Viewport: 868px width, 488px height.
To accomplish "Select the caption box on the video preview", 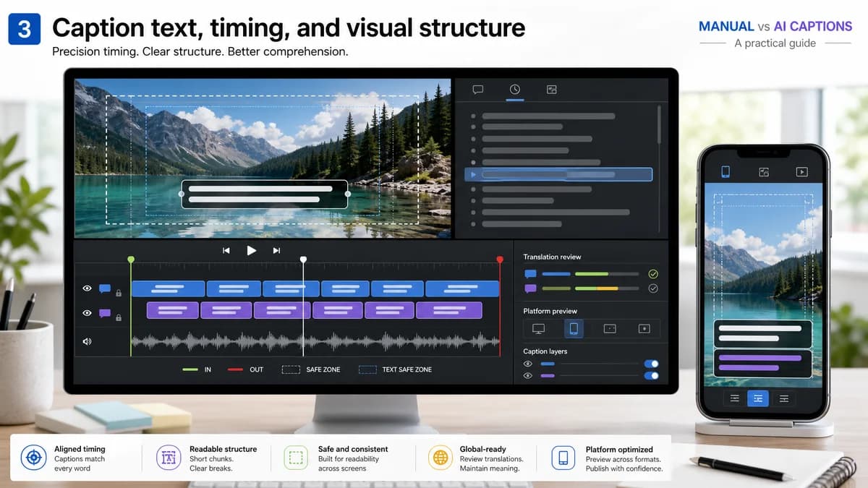I will [265, 194].
